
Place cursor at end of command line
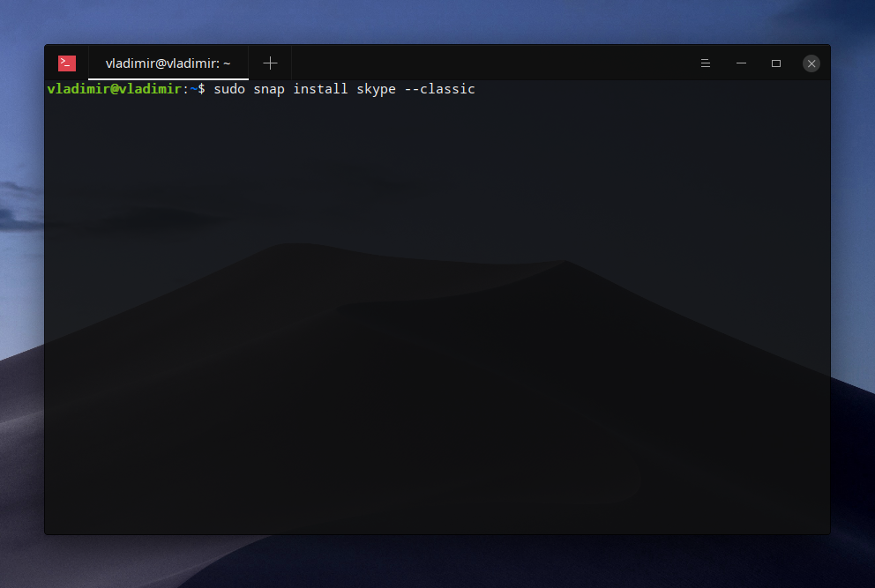point(481,88)
